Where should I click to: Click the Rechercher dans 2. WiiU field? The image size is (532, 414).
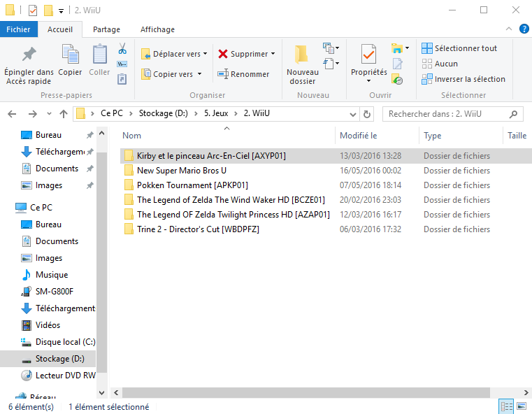(452, 114)
